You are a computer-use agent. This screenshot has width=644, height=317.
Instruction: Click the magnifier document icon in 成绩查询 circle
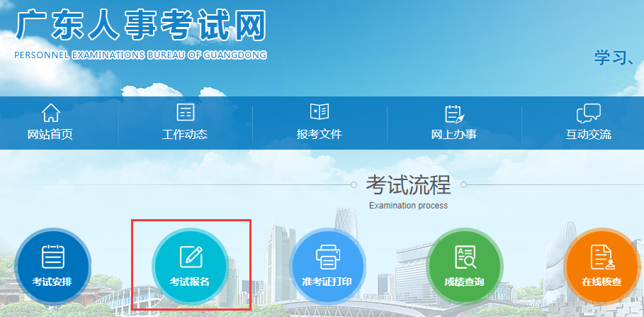(x=465, y=257)
